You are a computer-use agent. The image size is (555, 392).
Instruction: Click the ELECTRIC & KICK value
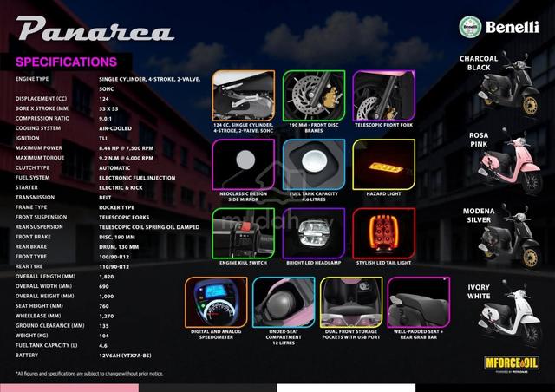pos(121,187)
